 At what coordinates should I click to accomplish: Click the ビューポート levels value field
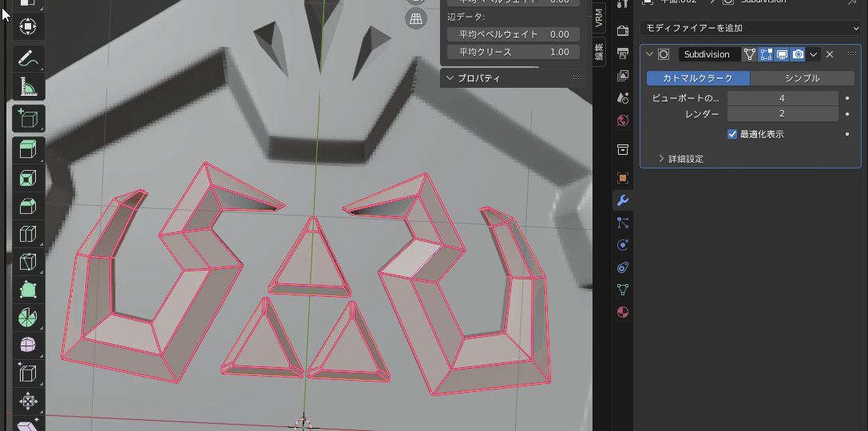click(x=783, y=98)
